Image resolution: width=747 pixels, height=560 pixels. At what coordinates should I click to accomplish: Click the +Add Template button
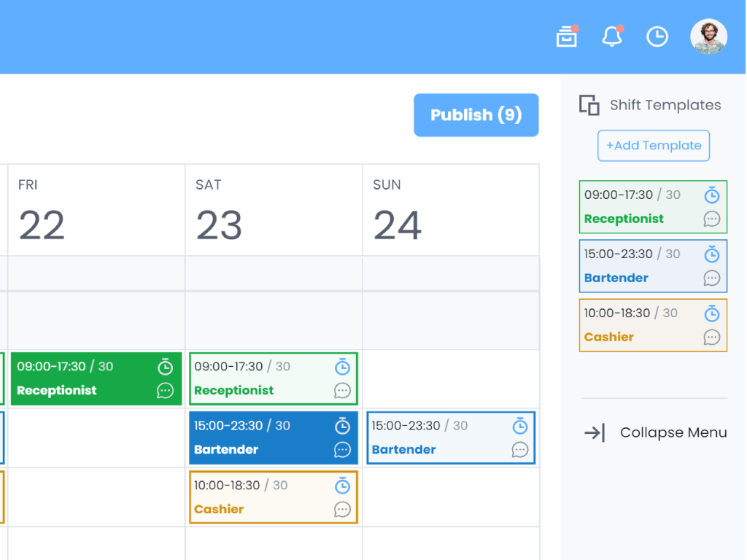(x=653, y=146)
